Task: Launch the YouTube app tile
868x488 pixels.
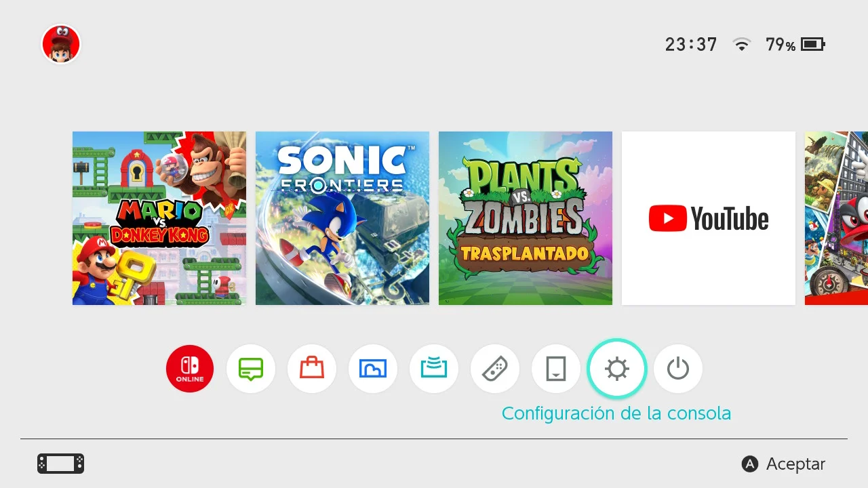Action: point(709,218)
